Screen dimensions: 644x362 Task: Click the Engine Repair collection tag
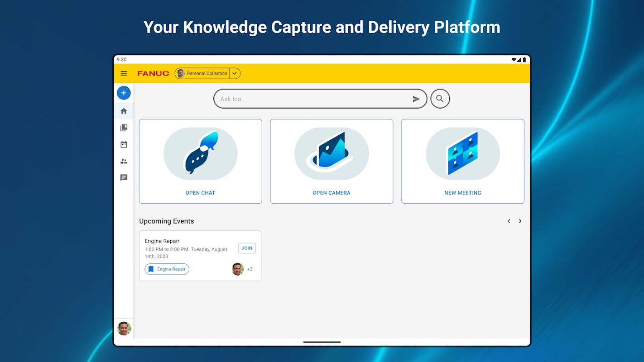(167, 269)
